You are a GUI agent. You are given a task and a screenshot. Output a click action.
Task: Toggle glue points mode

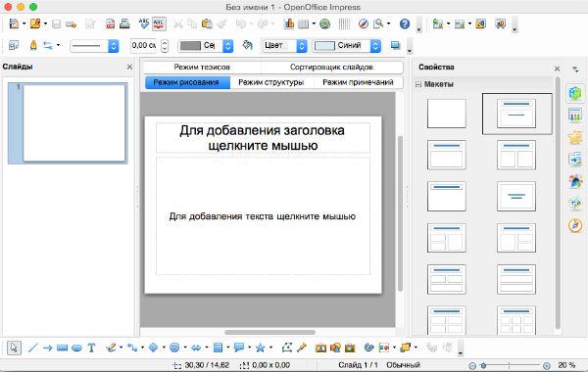tap(302, 348)
